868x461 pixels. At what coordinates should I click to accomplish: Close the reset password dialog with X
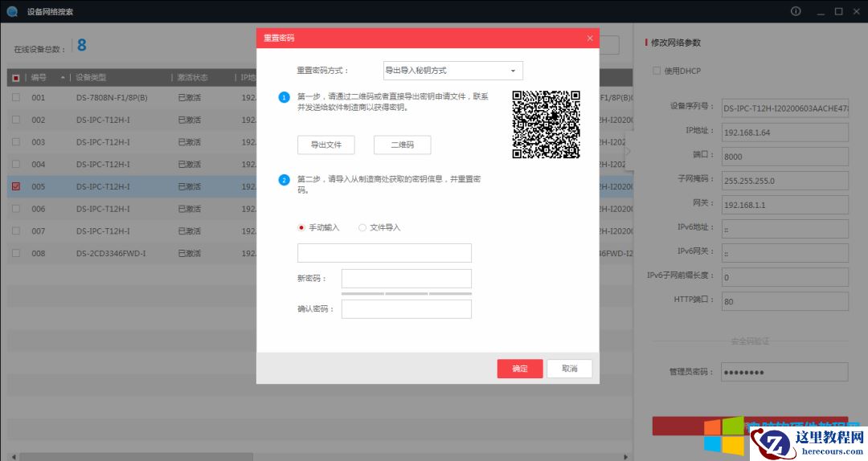[x=590, y=39]
